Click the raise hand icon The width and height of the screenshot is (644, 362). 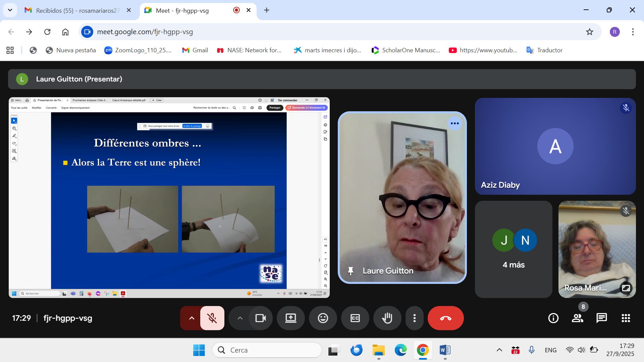[x=387, y=318]
